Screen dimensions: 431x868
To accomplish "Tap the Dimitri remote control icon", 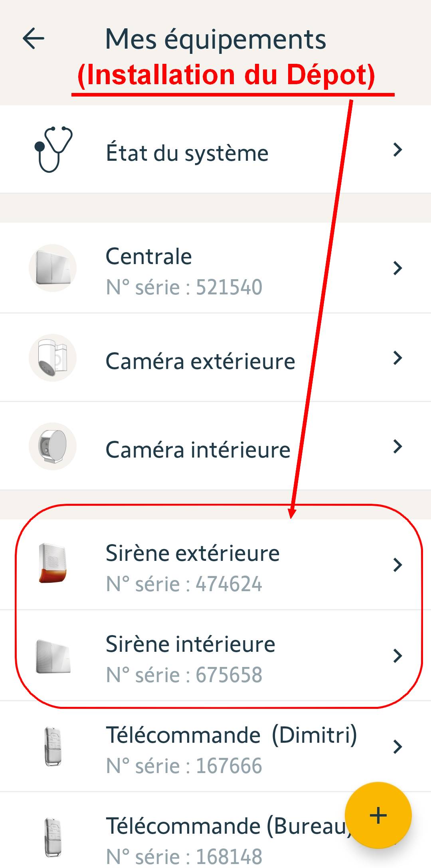I will 53,747.
